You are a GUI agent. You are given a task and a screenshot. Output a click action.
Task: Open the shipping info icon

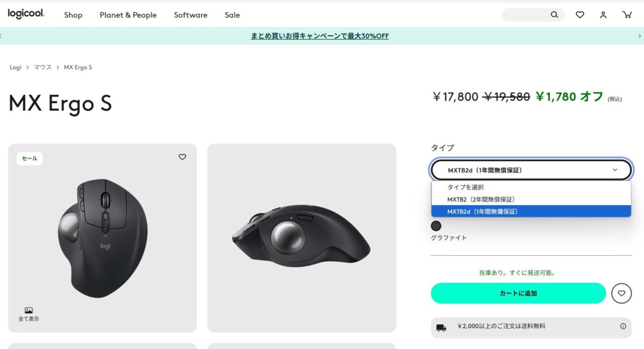pyautogui.click(x=623, y=326)
